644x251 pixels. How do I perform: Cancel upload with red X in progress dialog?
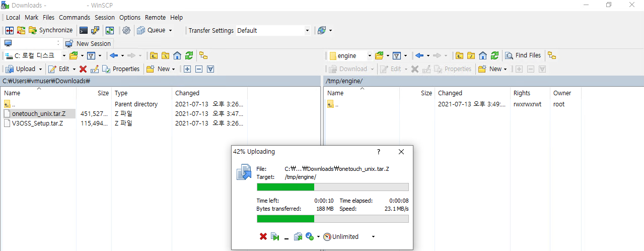coord(263,236)
